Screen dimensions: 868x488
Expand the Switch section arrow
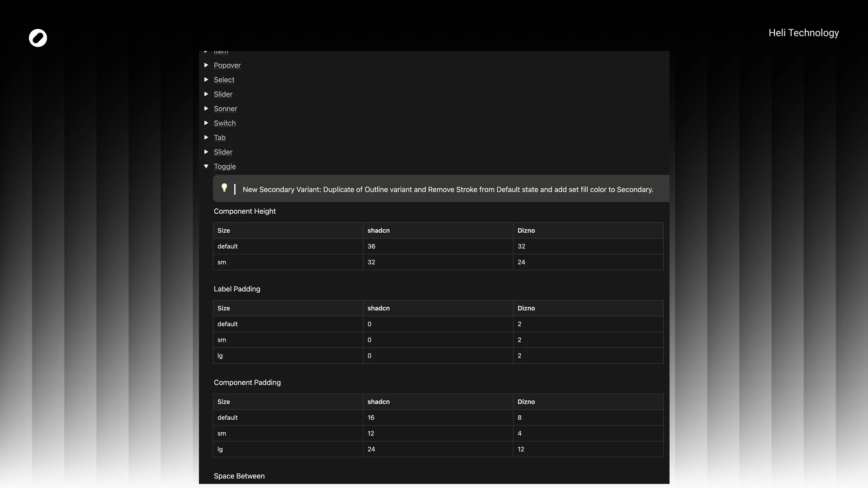206,123
